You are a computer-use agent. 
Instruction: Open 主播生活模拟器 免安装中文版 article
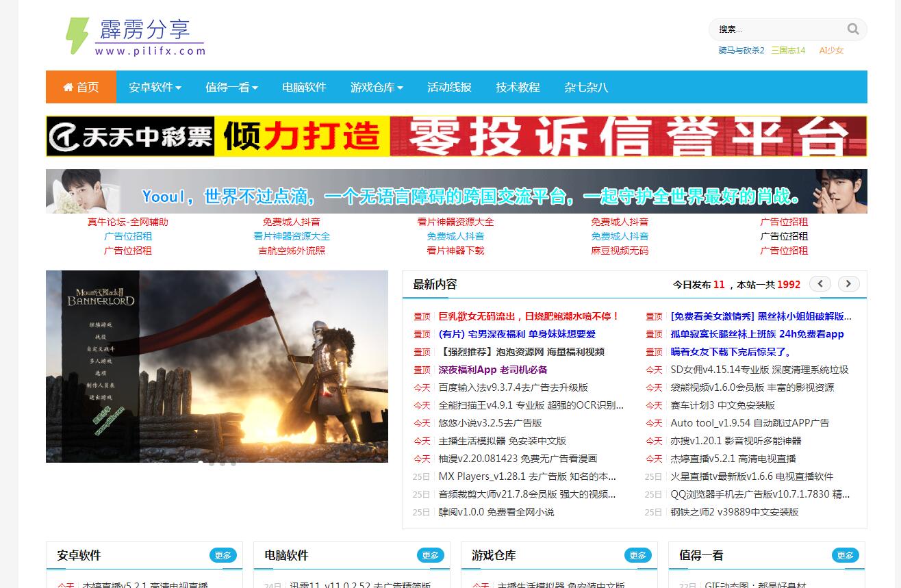[x=503, y=441]
